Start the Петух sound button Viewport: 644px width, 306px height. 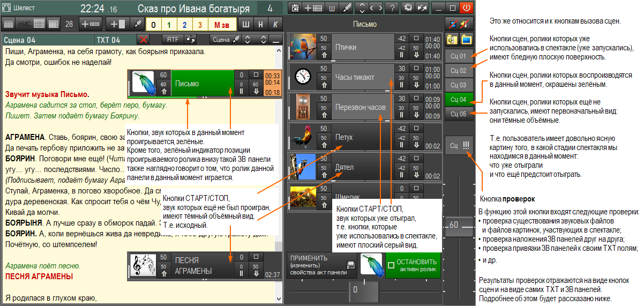click(x=363, y=137)
